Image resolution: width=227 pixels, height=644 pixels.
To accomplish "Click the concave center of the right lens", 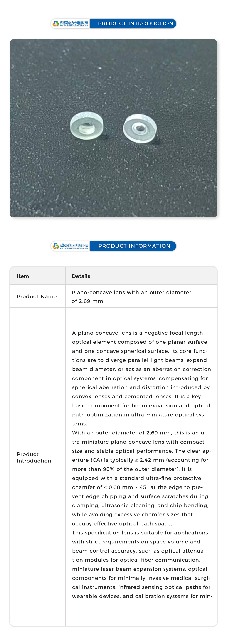I will pos(140,128).
